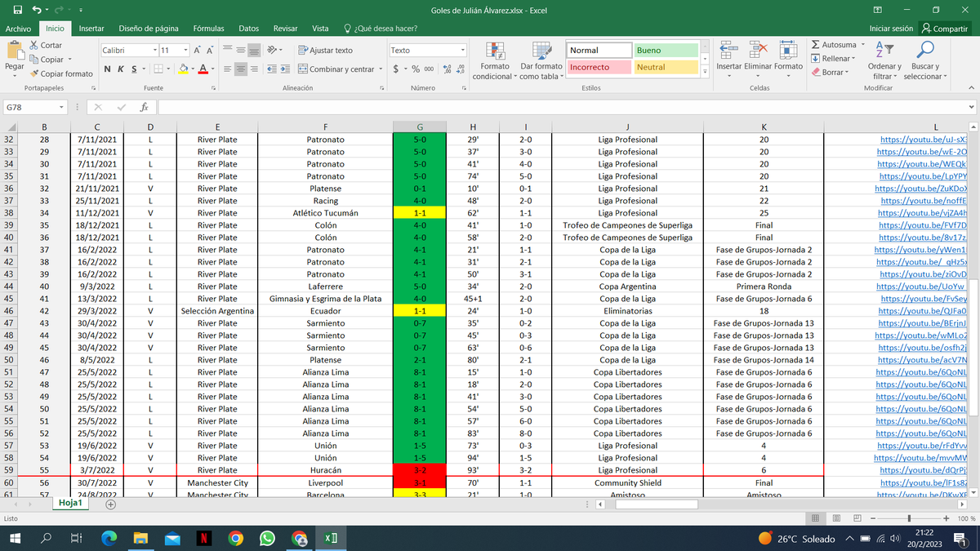Decrease font size with small A icon
980x551 pixels.
210,50
